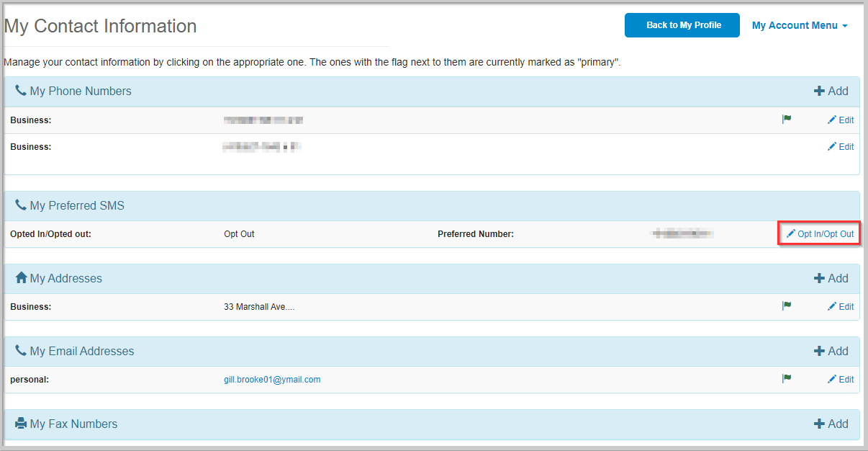Image resolution: width=868 pixels, height=451 pixels.
Task: Edit the personal email address
Action: (841, 380)
